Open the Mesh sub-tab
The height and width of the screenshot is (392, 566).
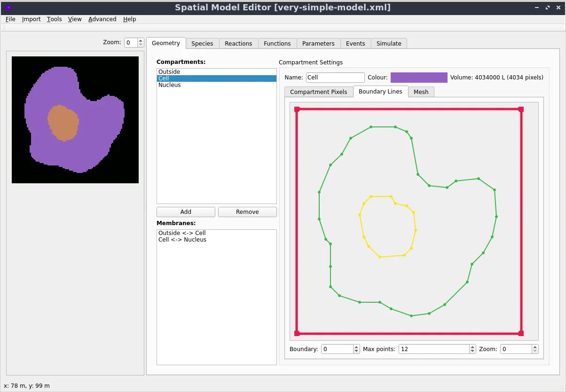(x=421, y=92)
